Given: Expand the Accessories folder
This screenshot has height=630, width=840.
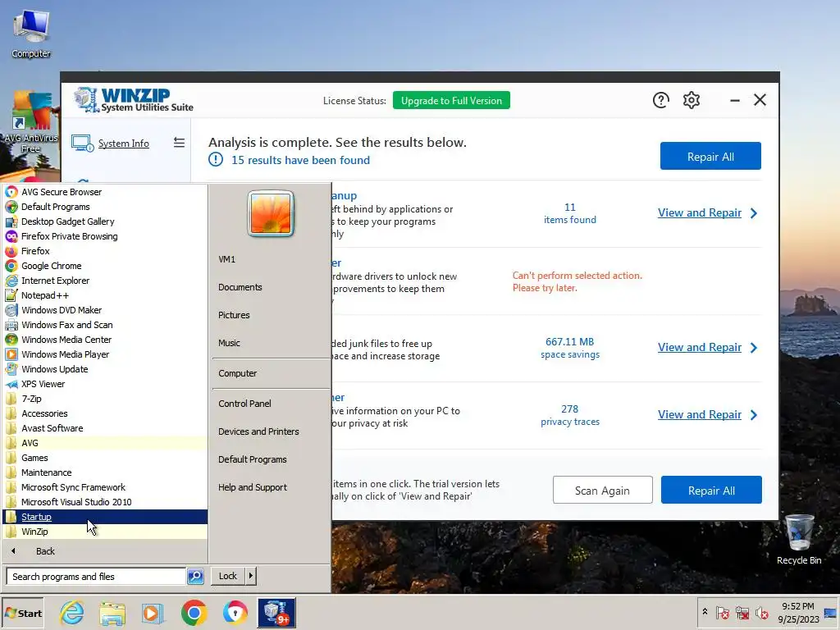Looking at the screenshot, I should tap(105, 413).
